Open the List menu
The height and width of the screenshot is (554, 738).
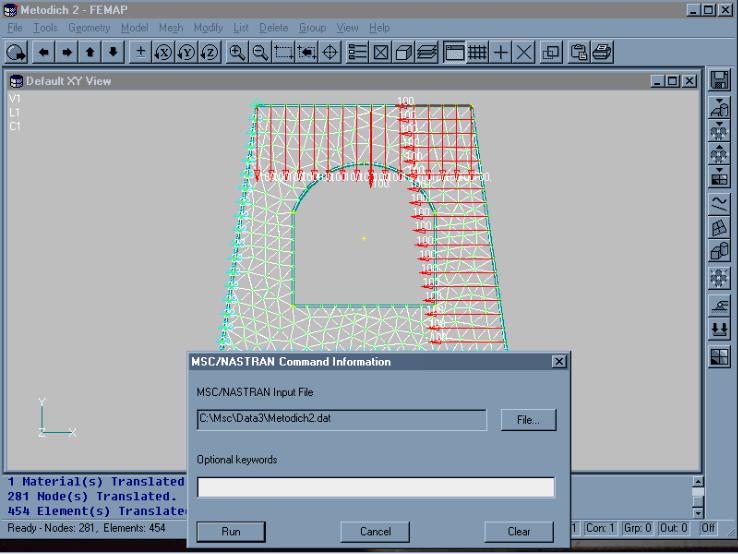pyautogui.click(x=241, y=28)
